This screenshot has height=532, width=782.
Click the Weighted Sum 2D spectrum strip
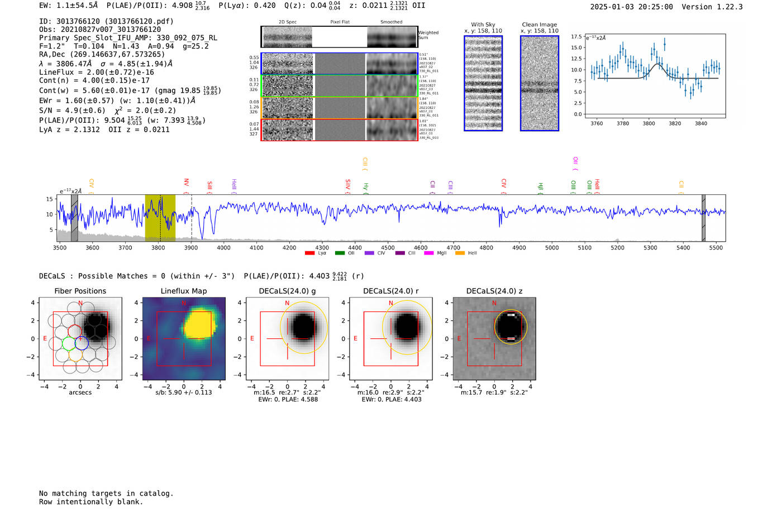pos(340,37)
